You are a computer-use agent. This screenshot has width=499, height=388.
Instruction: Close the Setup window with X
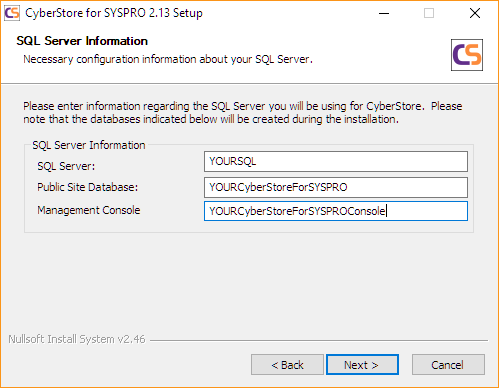[x=475, y=13]
